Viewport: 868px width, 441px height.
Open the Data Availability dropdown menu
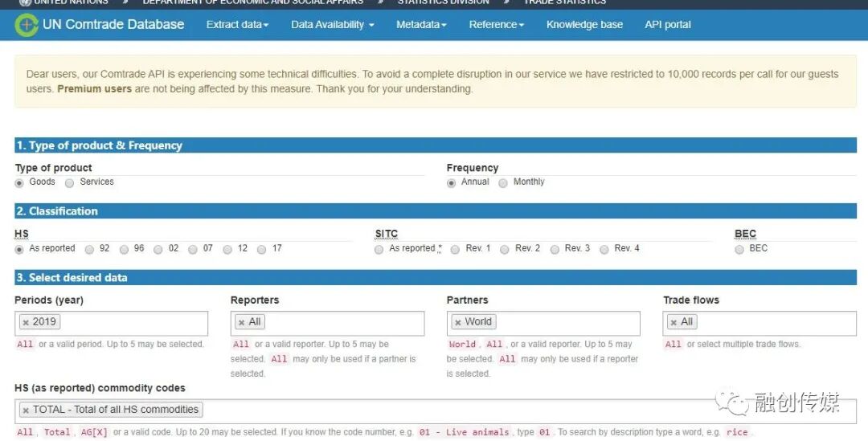[x=333, y=25]
